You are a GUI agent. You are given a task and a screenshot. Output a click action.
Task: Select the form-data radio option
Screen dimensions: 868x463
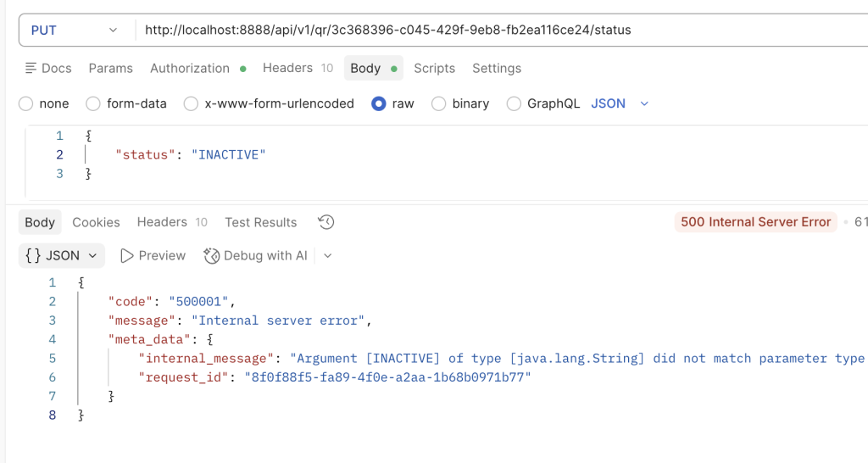pos(94,103)
